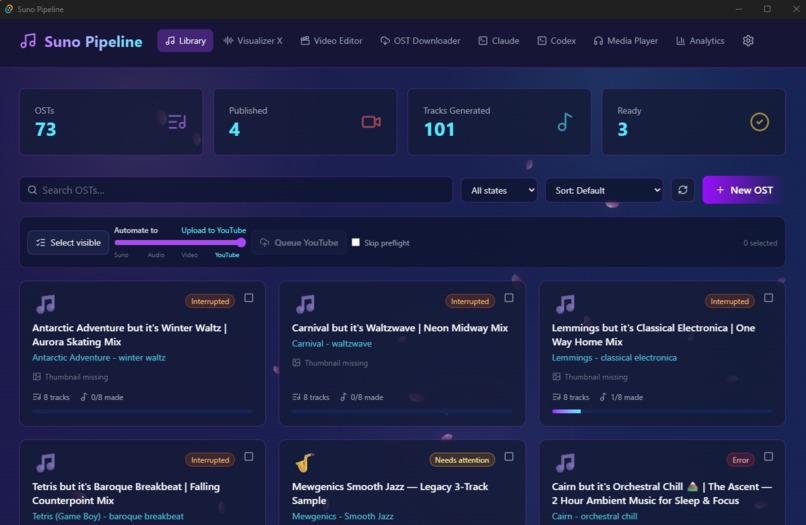Select the Cairn Orchestral Chill checkbox

click(x=768, y=457)
